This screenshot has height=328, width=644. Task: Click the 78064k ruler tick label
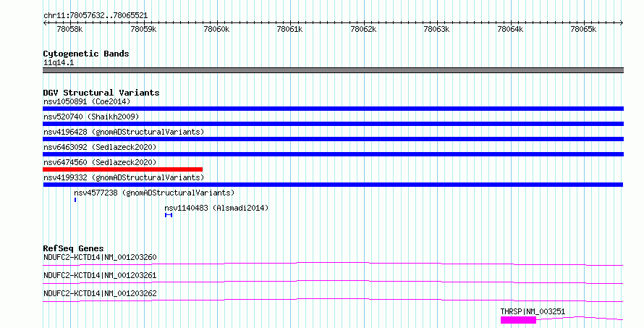510,29
